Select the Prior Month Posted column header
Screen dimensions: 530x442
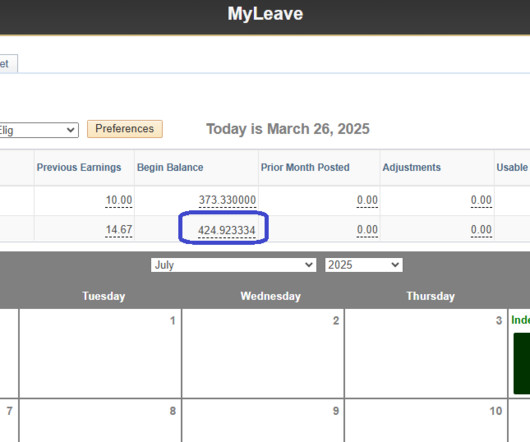point(305,167)
